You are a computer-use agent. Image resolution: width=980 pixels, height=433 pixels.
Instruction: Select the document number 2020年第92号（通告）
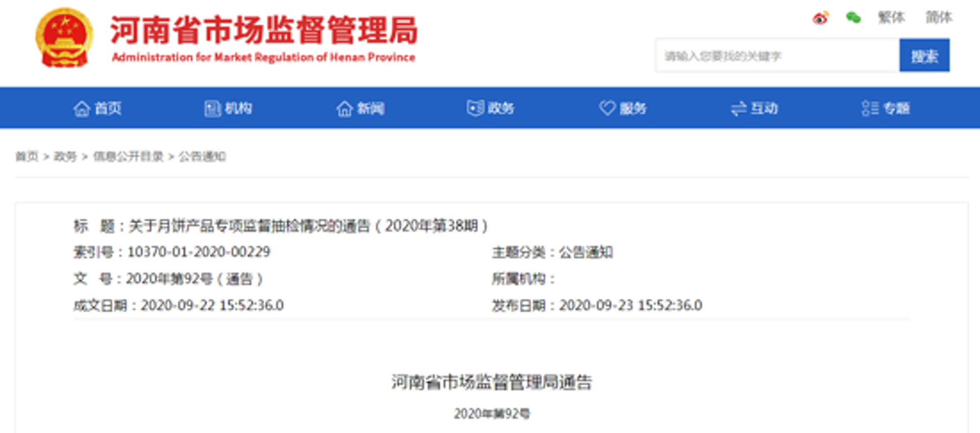click(x=194, y=279)
